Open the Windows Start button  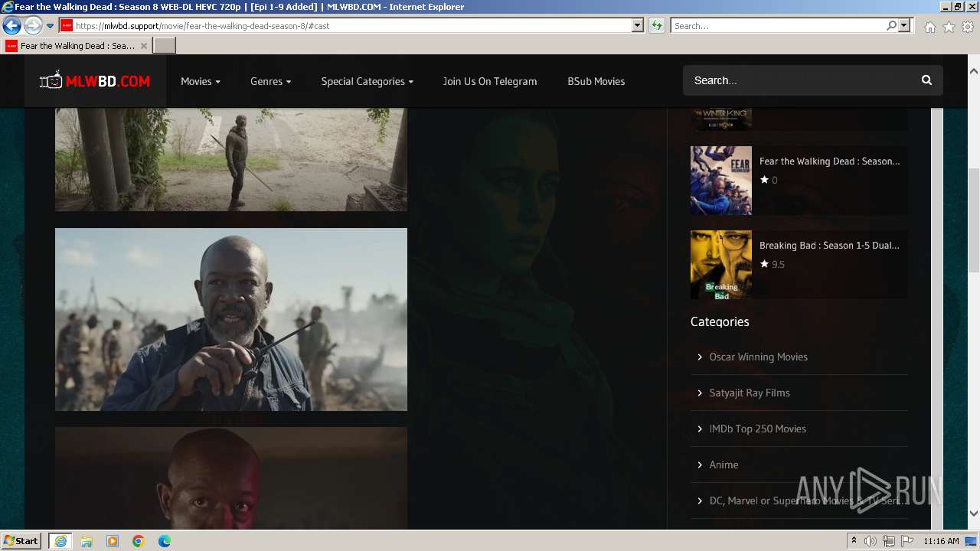point(21,540)
